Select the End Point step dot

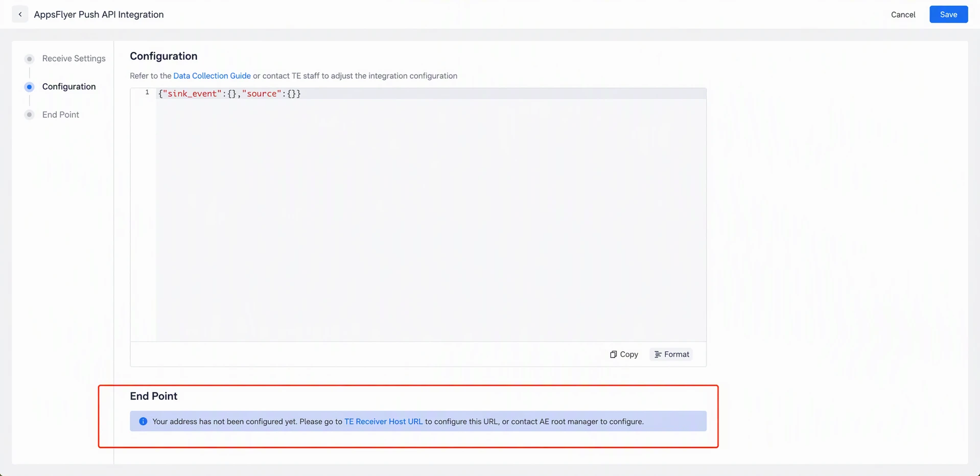click(x=30, y=115)
